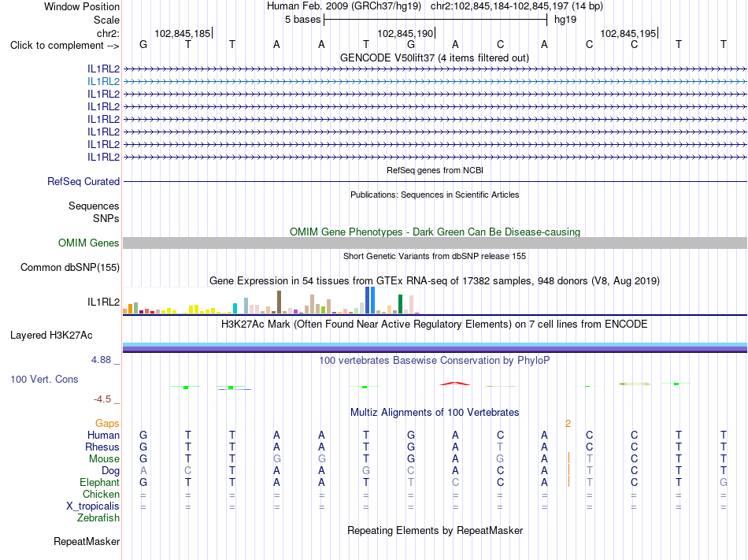Click the GTEx Gene Expression track title

coord(434,281)
